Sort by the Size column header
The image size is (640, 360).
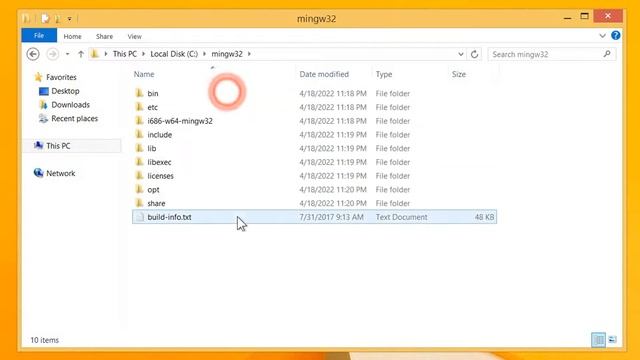point(459,74)
